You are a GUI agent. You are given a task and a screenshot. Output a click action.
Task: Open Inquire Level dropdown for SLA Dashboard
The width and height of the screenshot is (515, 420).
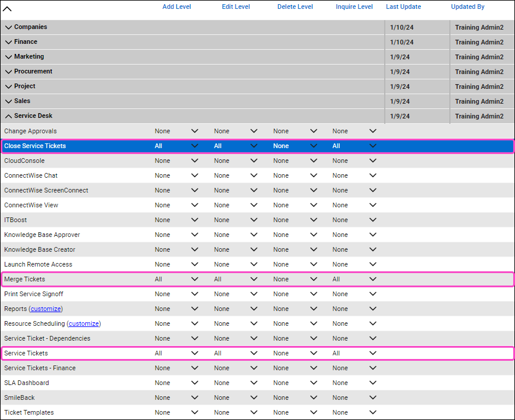coord(372,383)
